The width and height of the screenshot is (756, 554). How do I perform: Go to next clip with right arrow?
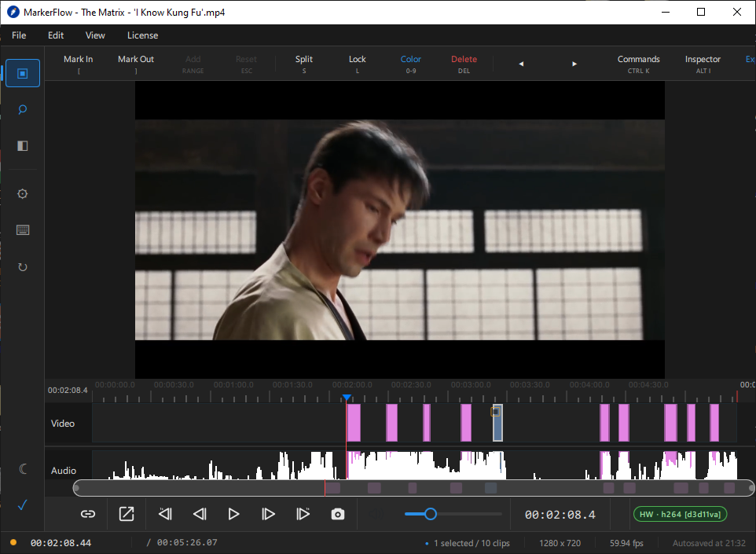click(x=574, y=64)
